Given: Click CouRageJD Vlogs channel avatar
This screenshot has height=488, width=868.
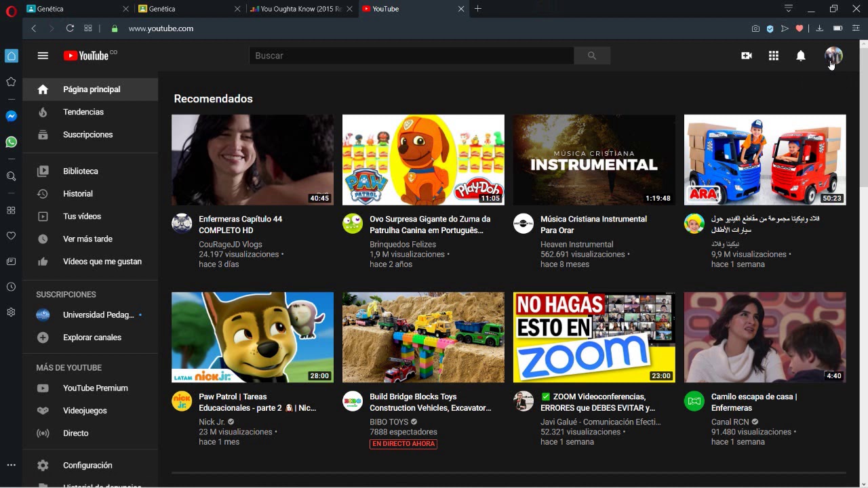Looking at the screenshot, I should pyautogui.click(x=182, y=223).
